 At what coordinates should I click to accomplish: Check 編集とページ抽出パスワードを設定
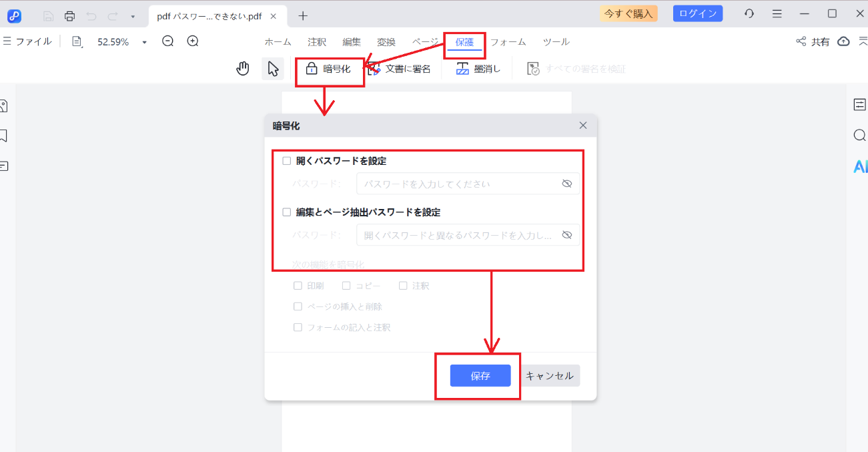(287, 212)
